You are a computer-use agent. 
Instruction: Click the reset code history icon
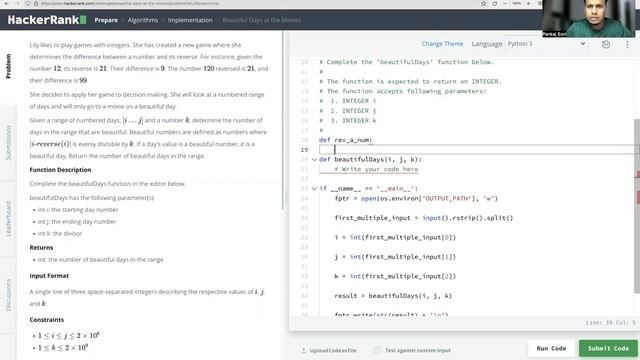(x=606, y=44)
